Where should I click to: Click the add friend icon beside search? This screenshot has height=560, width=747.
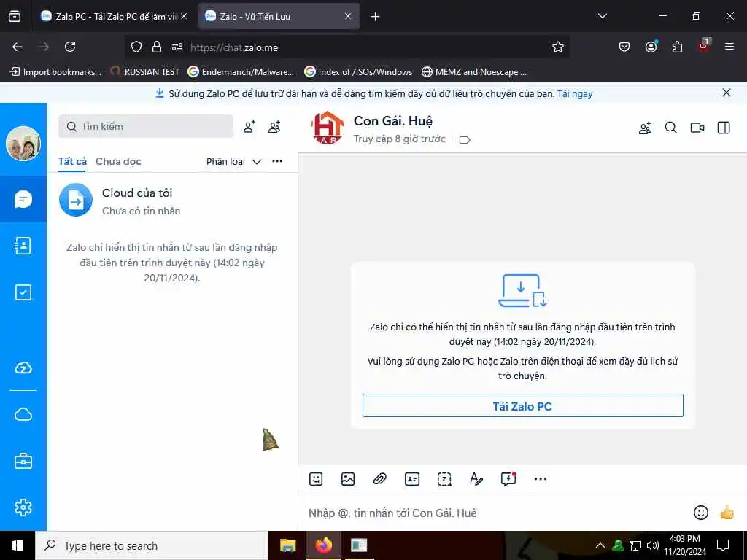tap(249, 127)
